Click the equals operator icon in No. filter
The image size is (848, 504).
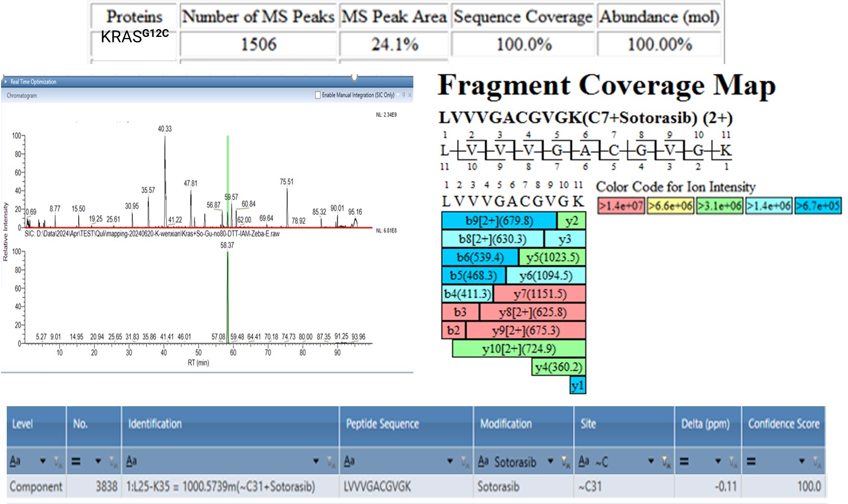tap(76, 461)
